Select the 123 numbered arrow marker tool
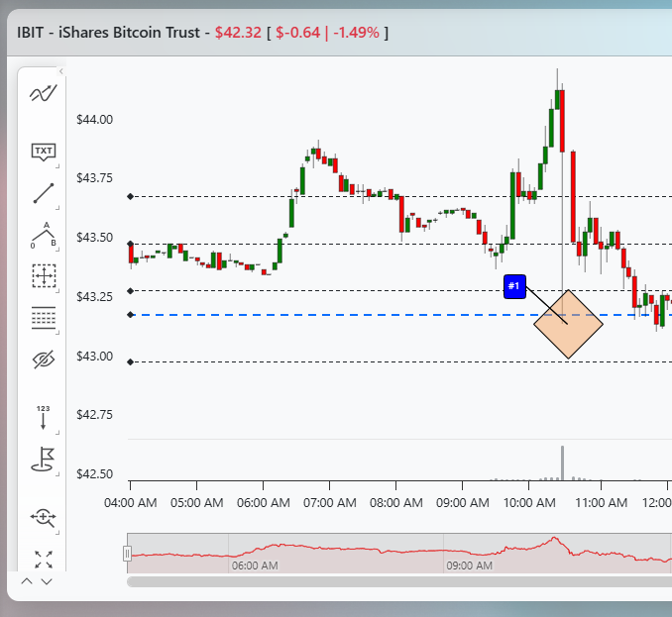This screenshot has width=672, height=617. (43, 418)
